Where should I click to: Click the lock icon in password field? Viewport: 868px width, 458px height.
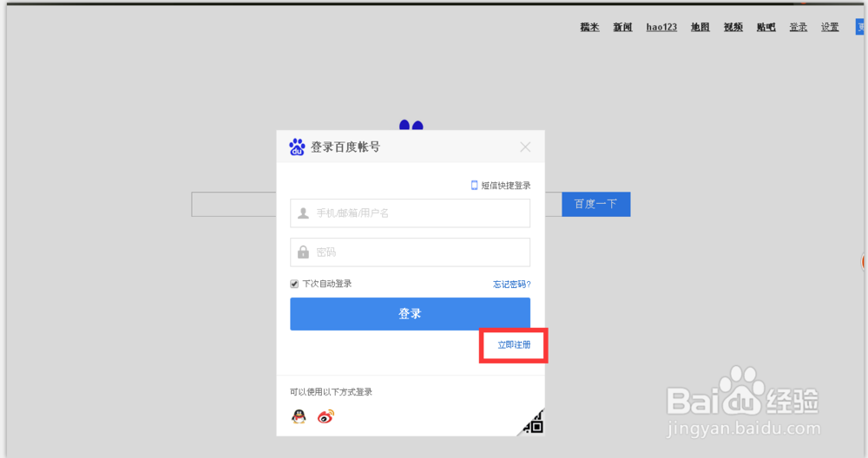(x=303, y=252)
